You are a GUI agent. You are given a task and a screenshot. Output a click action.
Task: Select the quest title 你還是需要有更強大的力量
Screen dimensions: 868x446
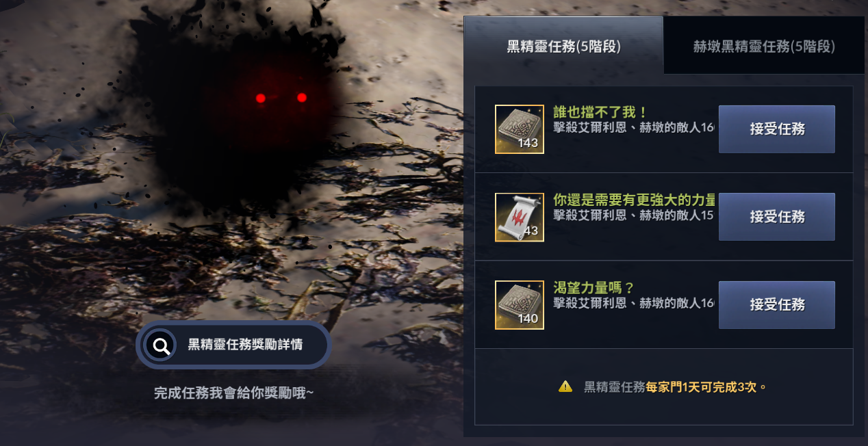tap(634, 200)
